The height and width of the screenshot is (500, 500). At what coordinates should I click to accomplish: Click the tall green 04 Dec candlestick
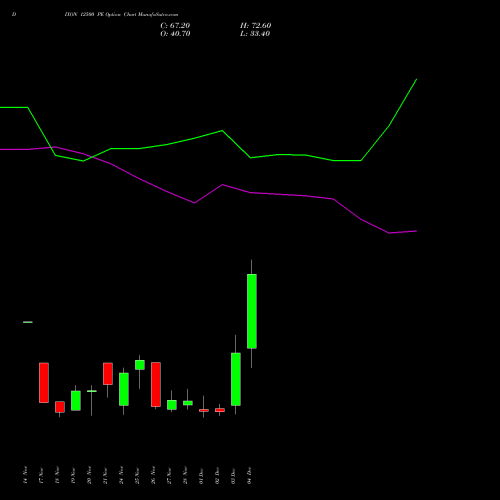tap(252, 311)
